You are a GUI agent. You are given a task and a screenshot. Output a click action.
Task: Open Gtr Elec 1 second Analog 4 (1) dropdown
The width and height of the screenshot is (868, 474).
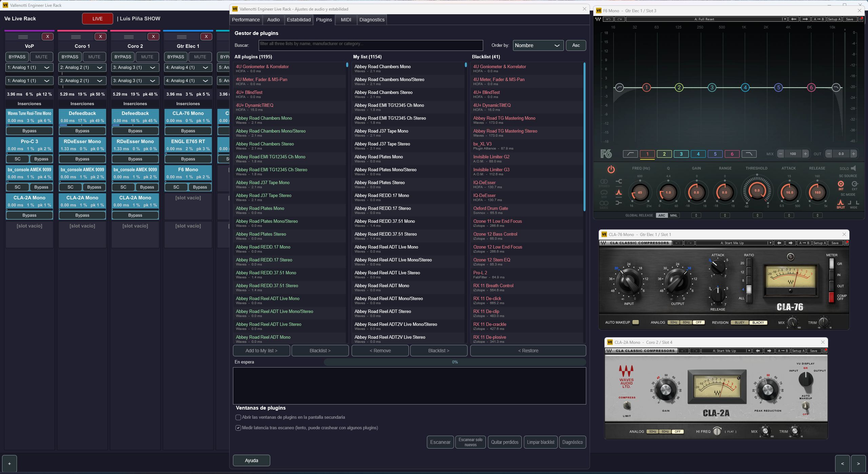pyautogui.click(x=188, y=81)
